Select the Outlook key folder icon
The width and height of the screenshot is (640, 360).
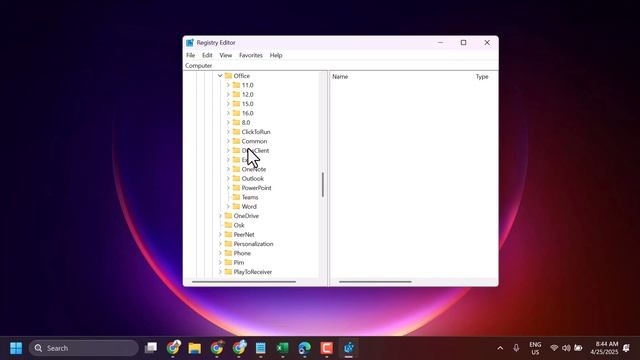pyautogui.click(x=236, y=178)
